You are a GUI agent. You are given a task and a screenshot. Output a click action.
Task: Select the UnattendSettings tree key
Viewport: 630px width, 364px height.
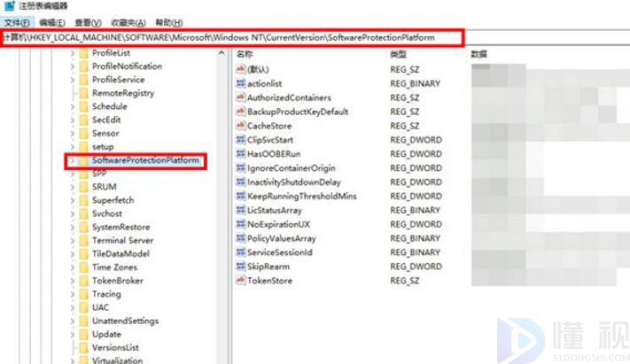(125, 321)
